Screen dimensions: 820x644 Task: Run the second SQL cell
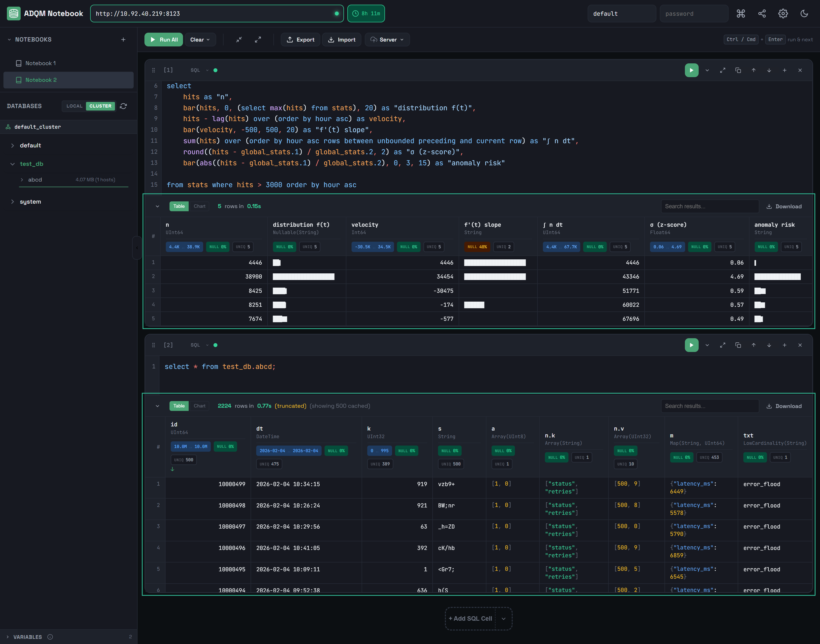click(x=692, y=345)
